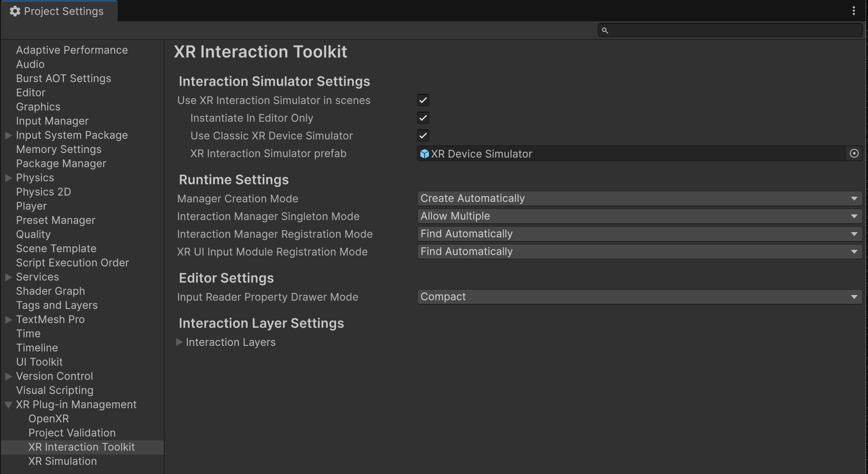
Task: Select the Project Settings tab
Action: pyautogui.click(x=59, y=11)
